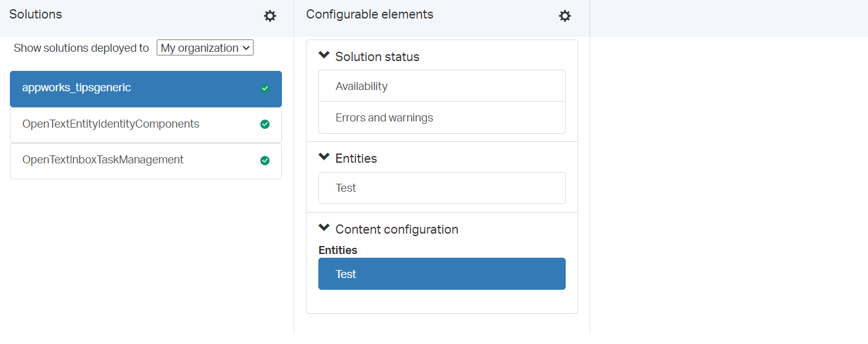Select highlighted Test under Content configuration

(442, 274)
